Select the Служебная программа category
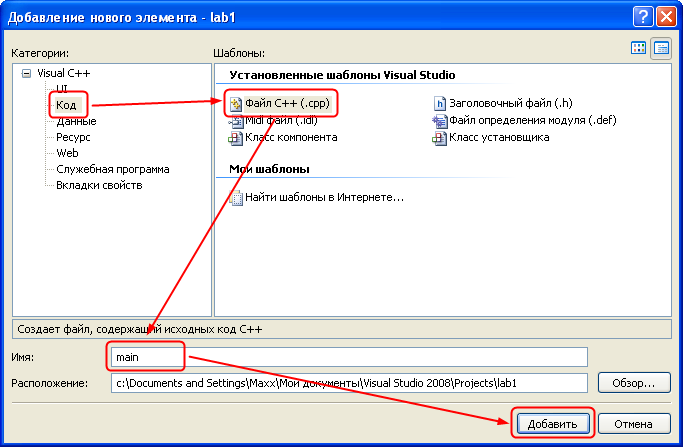The width and height of the screenshot is (683, 447). (113, 169)
